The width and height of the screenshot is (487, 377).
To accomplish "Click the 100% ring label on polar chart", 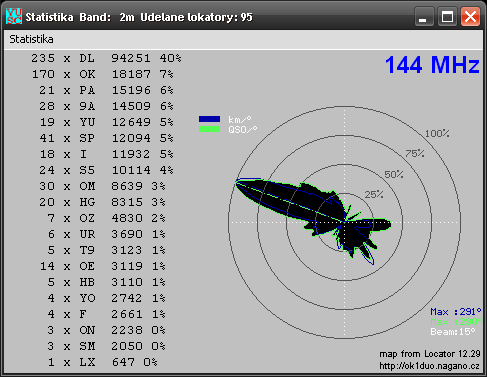I will (x=437, y=134).
